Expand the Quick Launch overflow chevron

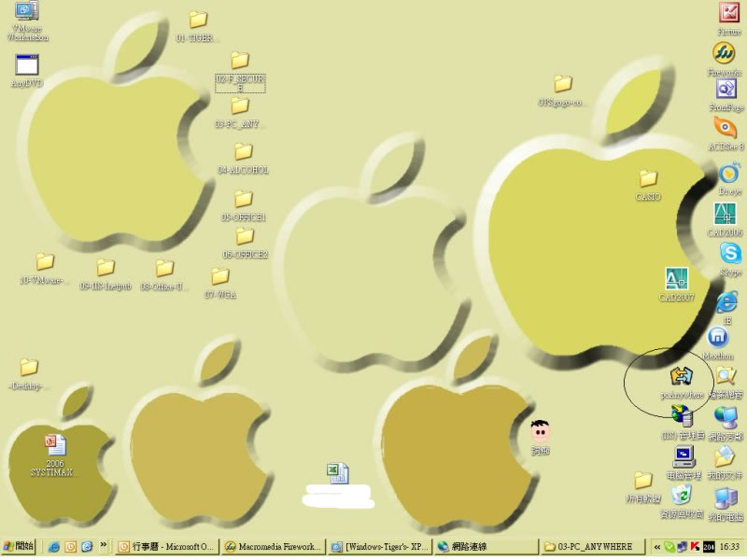click(103, 546)
